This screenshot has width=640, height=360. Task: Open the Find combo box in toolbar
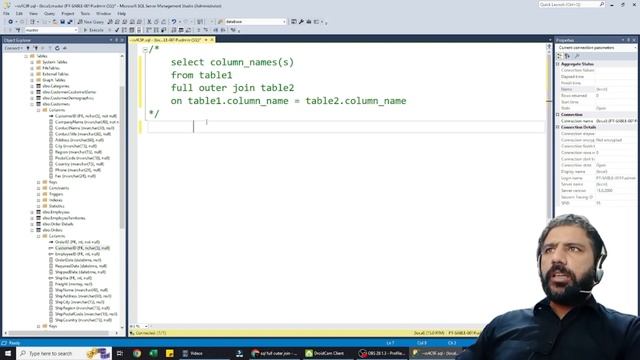pyautogui.click(x=255, y=22)
